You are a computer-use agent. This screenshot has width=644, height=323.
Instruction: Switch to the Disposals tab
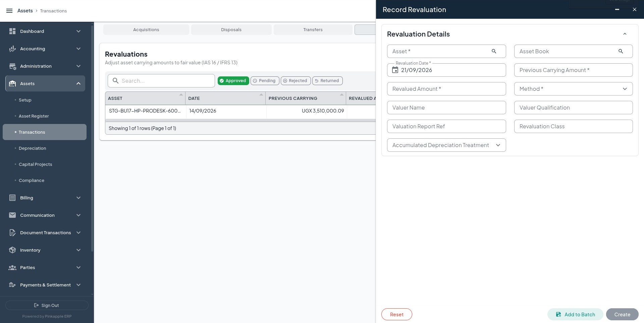231,29
